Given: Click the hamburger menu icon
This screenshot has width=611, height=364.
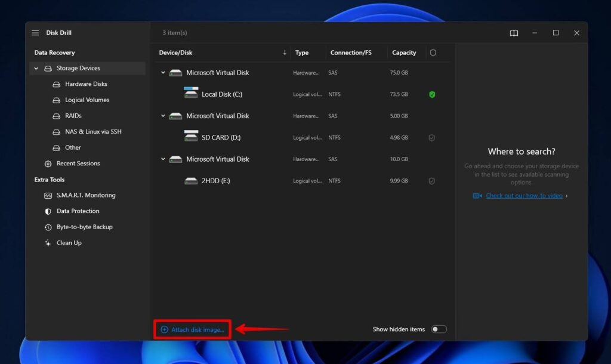Looking at the screenshot, I should tap(35, 33).
